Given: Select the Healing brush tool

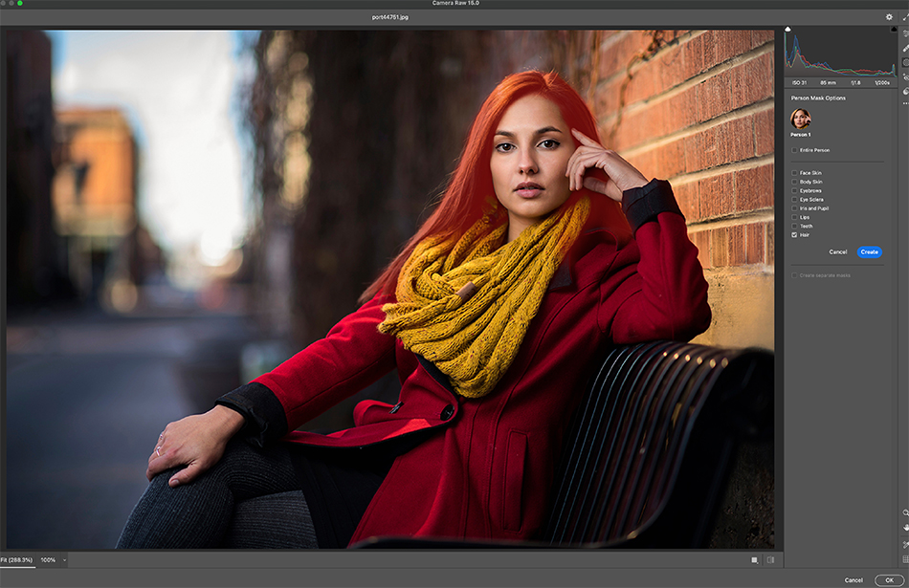Looking at the screenshot, I should point(905,48).
